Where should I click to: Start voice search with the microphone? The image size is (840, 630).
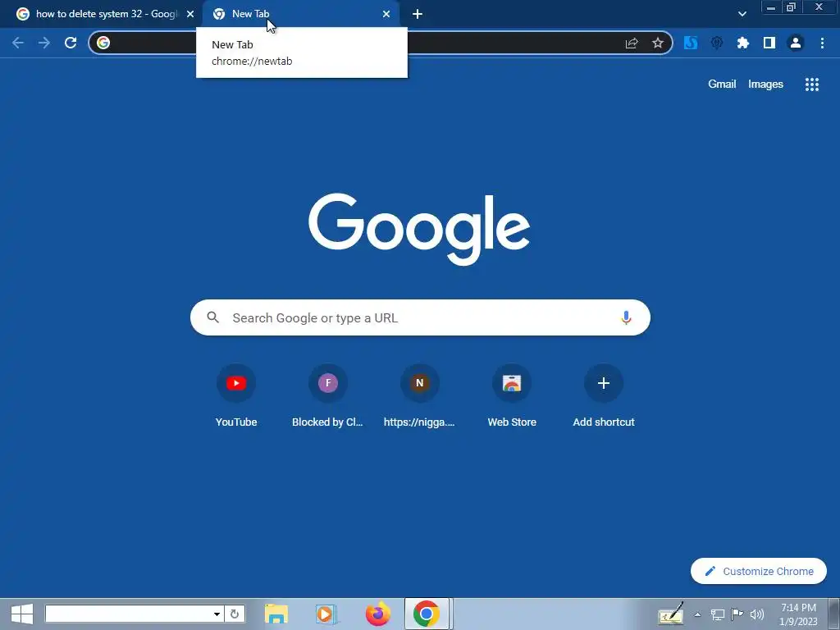(x=626, y=317)
